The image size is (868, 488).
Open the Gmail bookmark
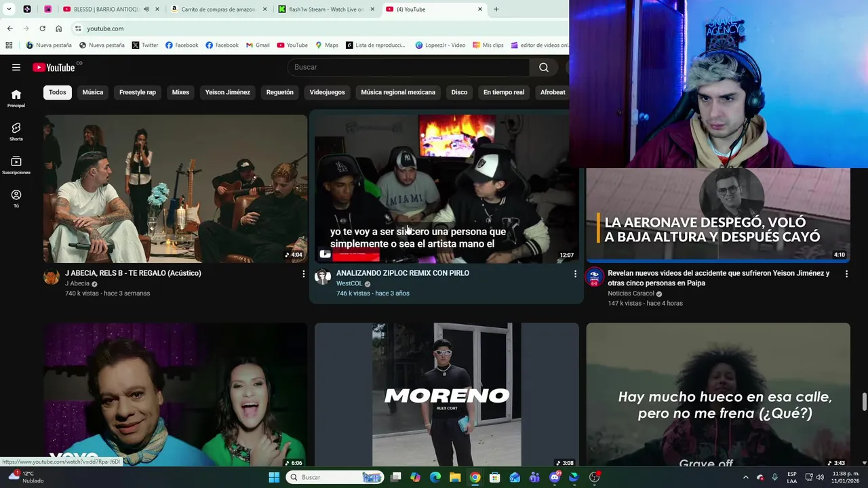pyautogui.click(x=258, y=45)
